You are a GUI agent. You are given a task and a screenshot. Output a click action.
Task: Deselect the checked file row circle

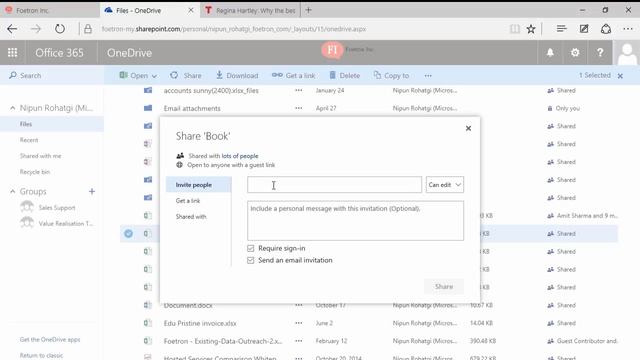click(x=129, y=233)
